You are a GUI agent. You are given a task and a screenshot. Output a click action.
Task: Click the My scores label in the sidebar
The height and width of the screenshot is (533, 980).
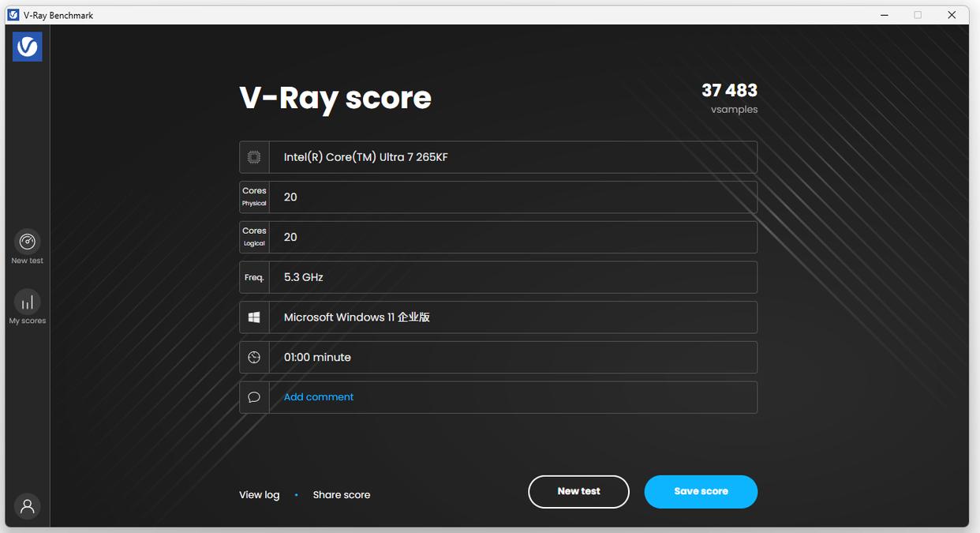tap(28, 321)
